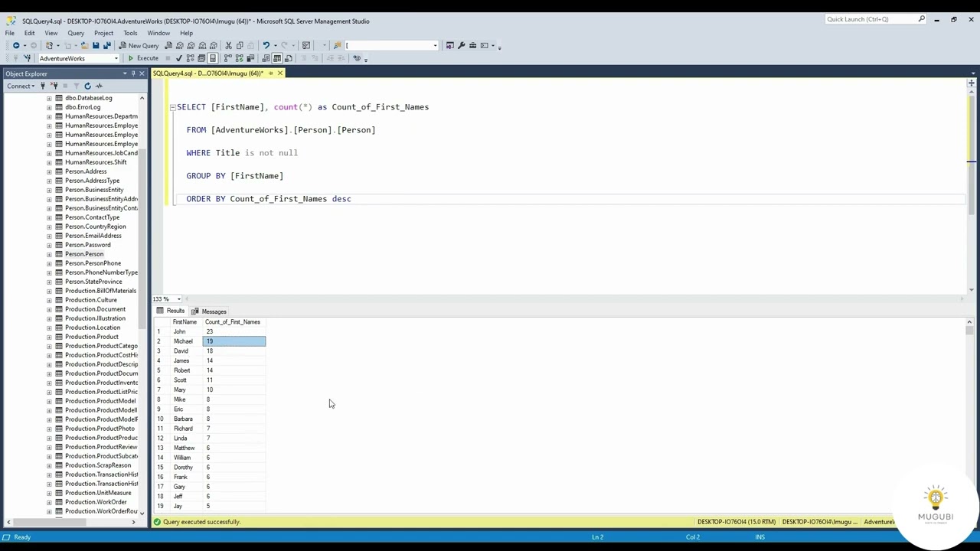
Task: Click the Open File icon
Action: (x=84, y=45)
